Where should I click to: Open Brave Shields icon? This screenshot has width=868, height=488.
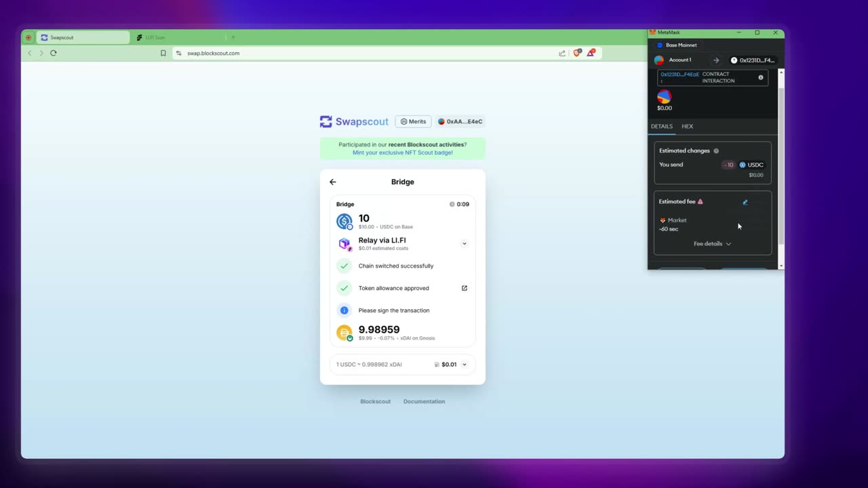[x=577, y=53]
